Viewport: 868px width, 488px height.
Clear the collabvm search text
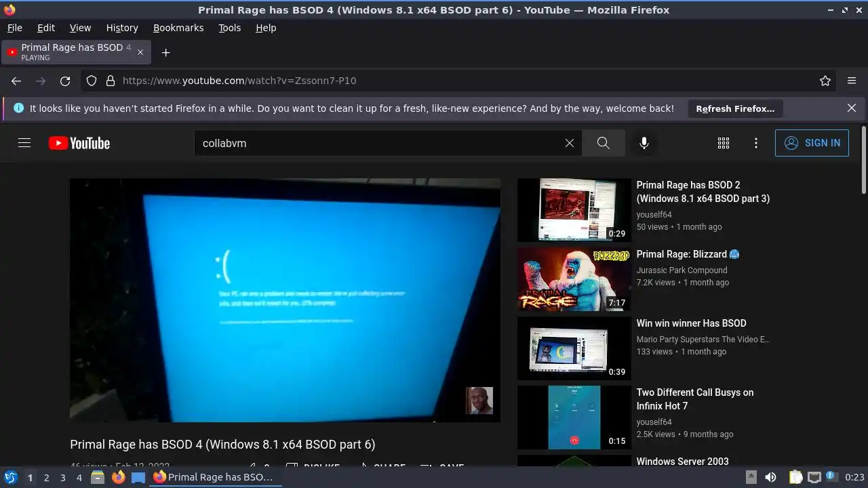point(570,143)
